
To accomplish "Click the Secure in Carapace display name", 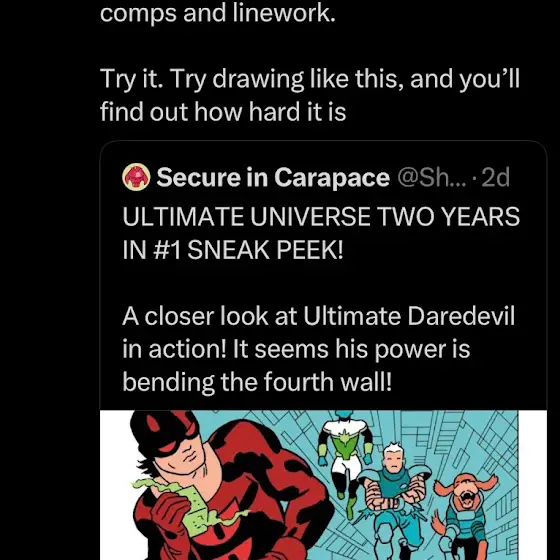I will pyautogui.click(x=273, y=177).
